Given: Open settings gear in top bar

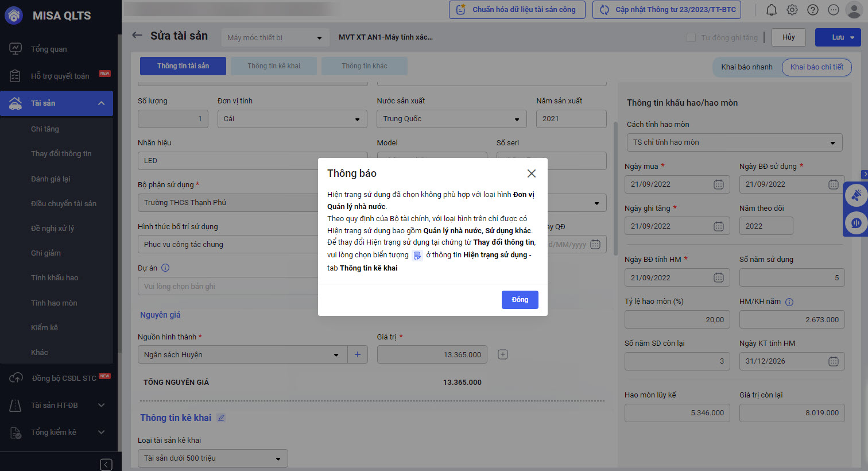Looking at the screenshot, I should (792, 10).
